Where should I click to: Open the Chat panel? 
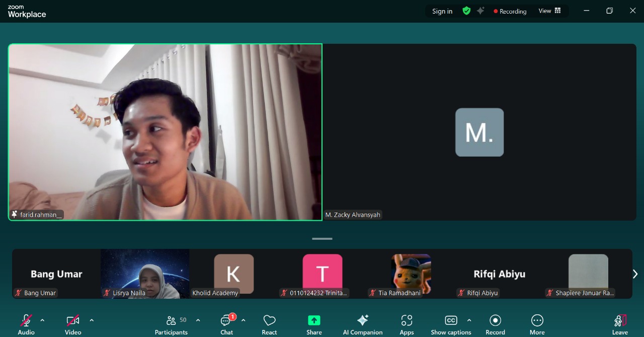226,324
